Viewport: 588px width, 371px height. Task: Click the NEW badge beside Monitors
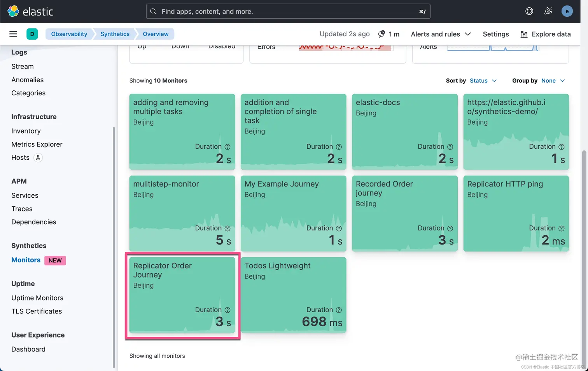coord(55,260)
